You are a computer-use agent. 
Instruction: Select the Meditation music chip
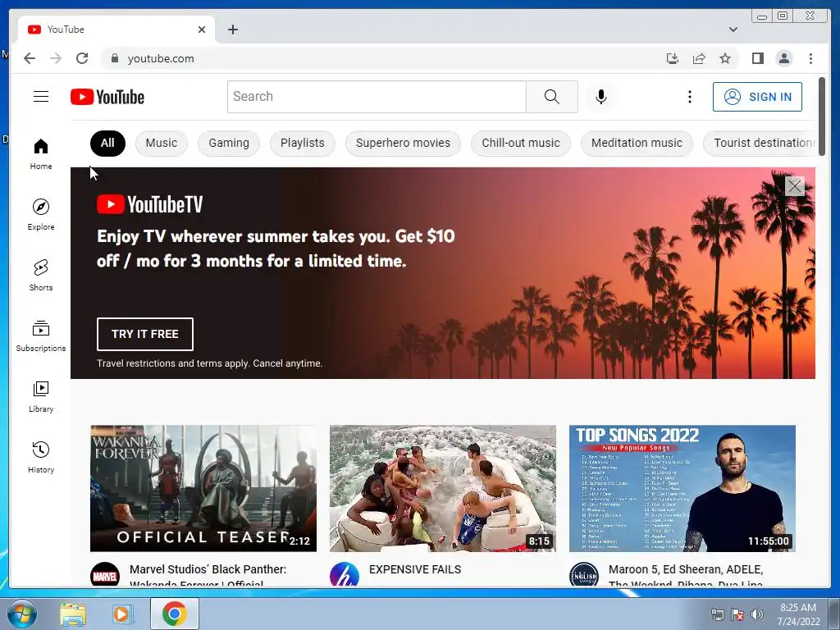[x=637, y=143]
